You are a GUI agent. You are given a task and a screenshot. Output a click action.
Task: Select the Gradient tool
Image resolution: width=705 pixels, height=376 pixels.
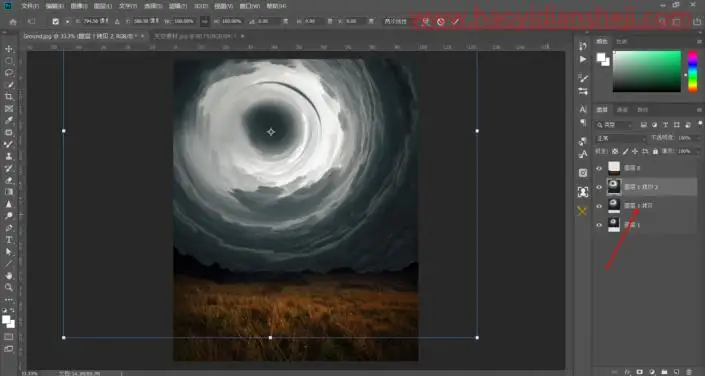pos(9,192)
